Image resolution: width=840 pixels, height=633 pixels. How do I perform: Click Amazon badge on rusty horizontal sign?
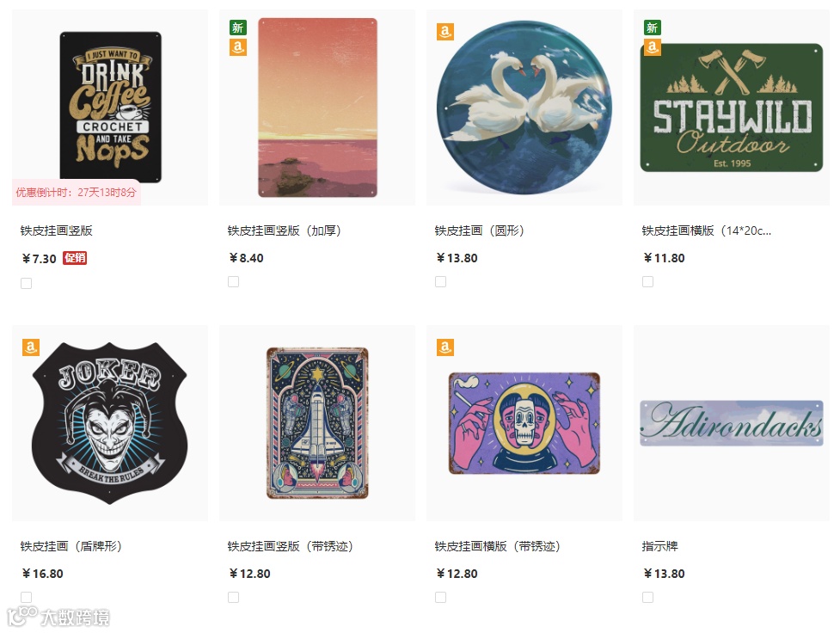click(x=445, y=347)
